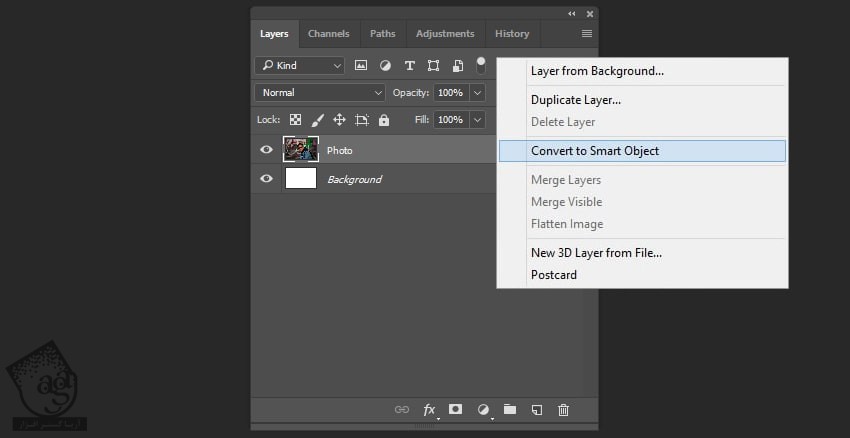Click the type layer filter icon
The height and width of the screenshot is (438, 850).
[409, 65]
